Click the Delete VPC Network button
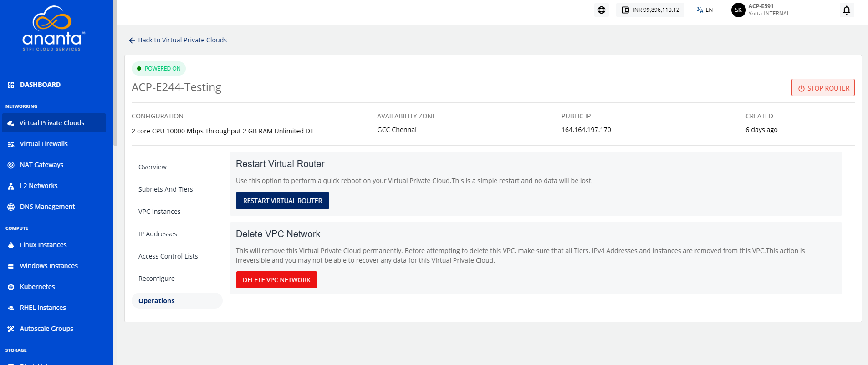Viewport: 868px width, 365px height. [276, 280]
